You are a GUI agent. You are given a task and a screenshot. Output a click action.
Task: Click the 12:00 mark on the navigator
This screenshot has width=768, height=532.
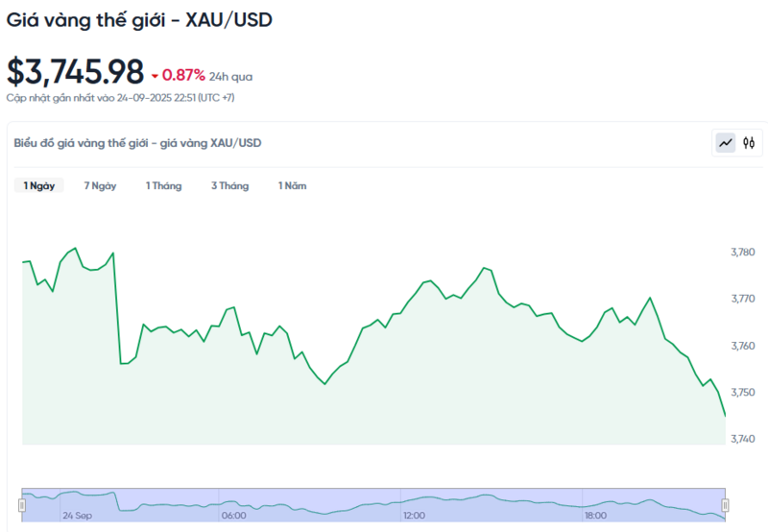(414, 516)
